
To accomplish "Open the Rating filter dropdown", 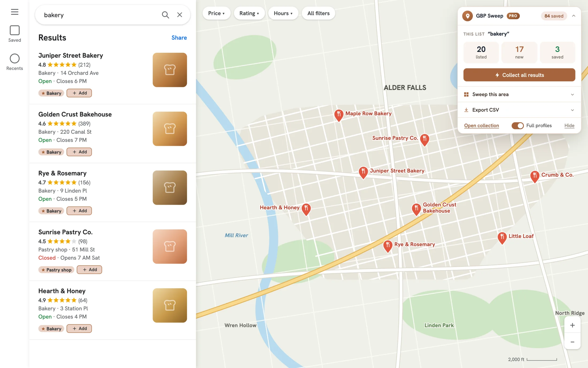I will pyautogui.click(x=249, y=13).
